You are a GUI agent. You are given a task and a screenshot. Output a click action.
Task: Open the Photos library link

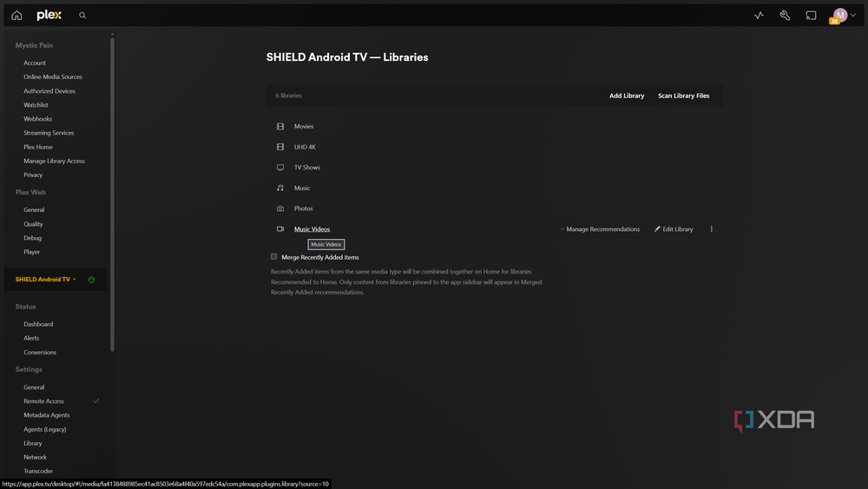(x=303, y=208)
